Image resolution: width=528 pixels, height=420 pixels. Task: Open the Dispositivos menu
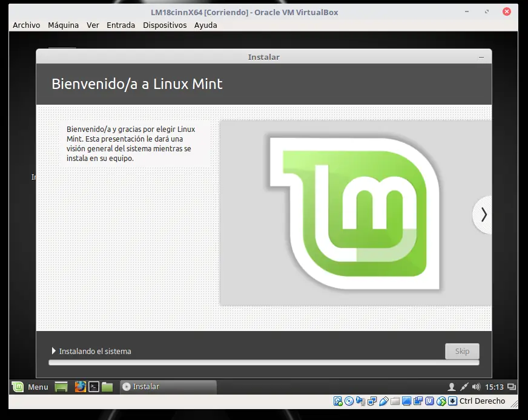click(165, 25)
